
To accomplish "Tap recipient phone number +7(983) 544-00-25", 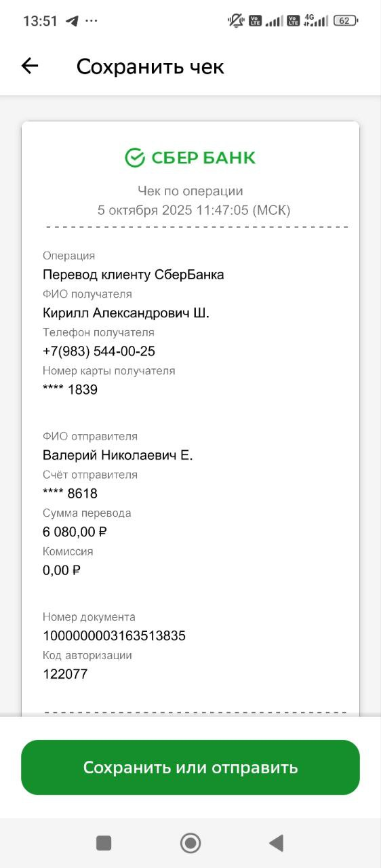I will [x=99, y=351].
